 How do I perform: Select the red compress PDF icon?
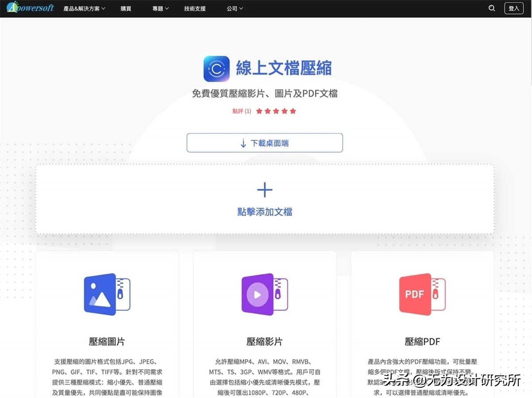pyautogui.click(x=422, y=294)
